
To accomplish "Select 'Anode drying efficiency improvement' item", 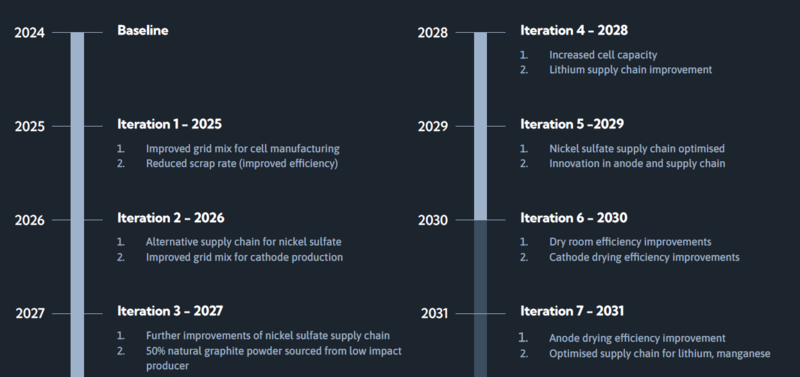I will [637, 338].
